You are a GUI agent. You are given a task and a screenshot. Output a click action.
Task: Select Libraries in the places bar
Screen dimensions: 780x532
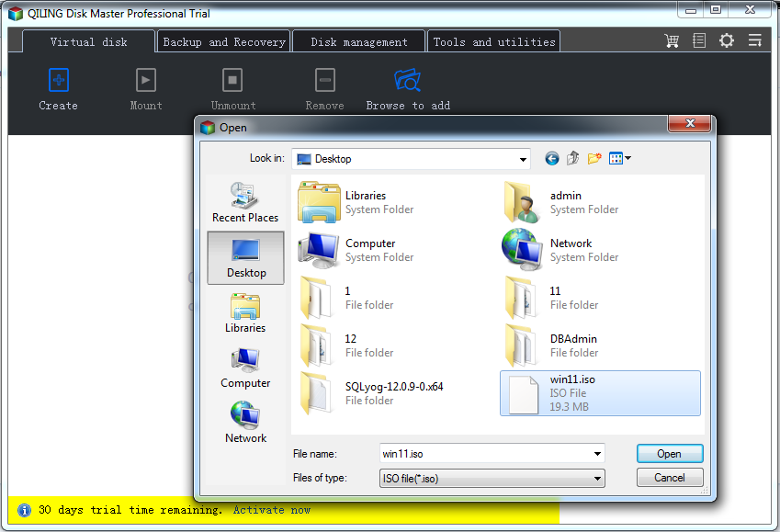(245, 313)
